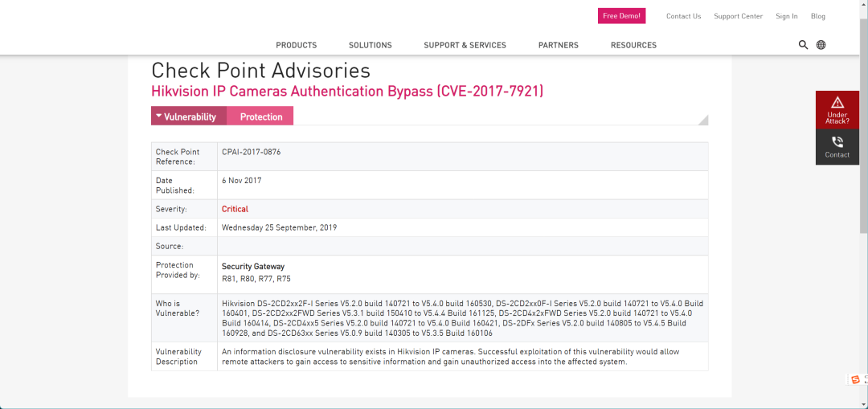Click the Wednesday 25 September, 2019 value
This screenshot has height=409, width=868.
[x=280, y=227]
